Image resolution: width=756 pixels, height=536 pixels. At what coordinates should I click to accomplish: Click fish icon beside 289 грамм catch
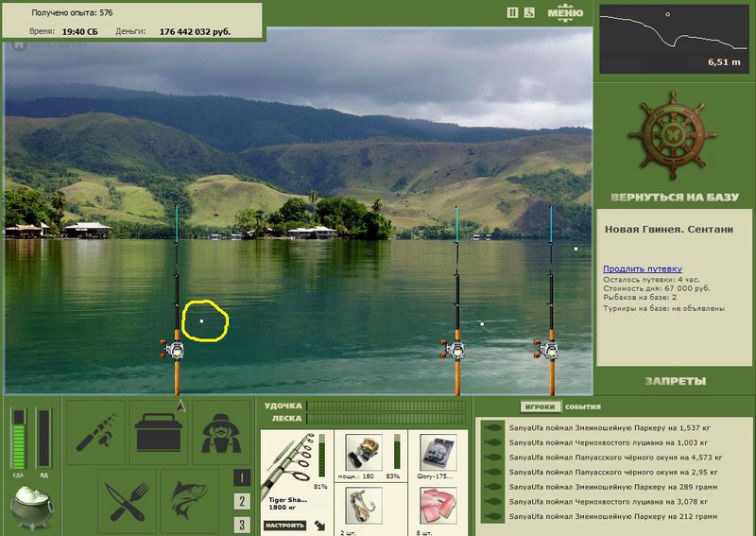[492, 487]
